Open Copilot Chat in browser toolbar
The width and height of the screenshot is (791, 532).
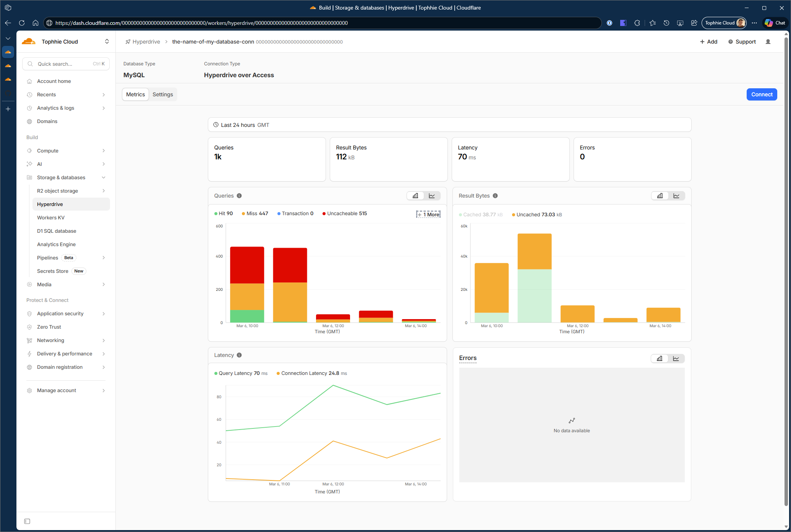click(x=775, y=23)
